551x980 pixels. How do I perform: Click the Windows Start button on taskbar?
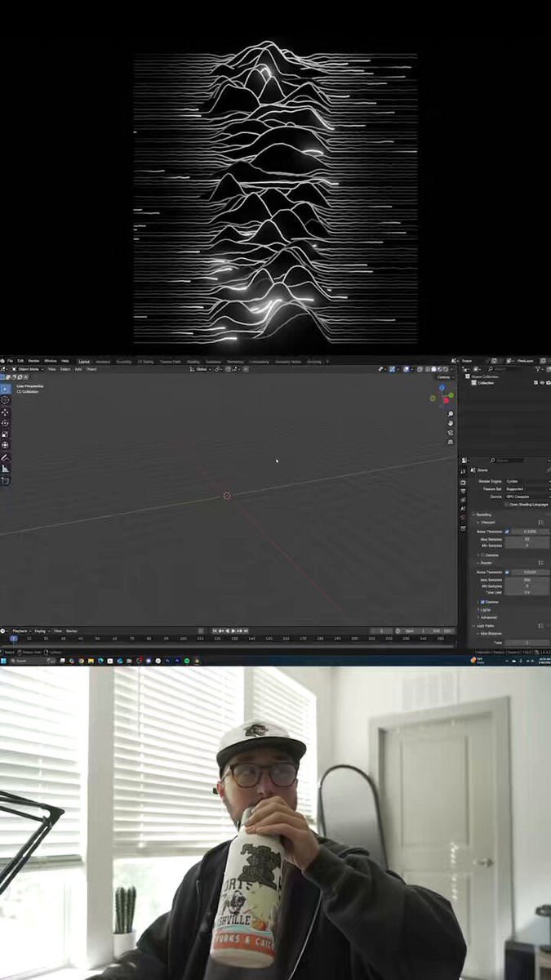point(3,661)
